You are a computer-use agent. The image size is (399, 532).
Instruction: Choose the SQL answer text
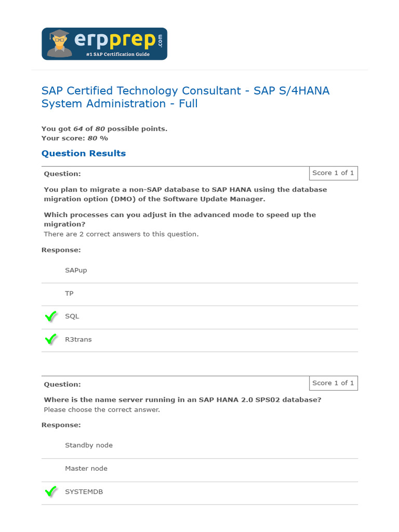pos(72,316)
